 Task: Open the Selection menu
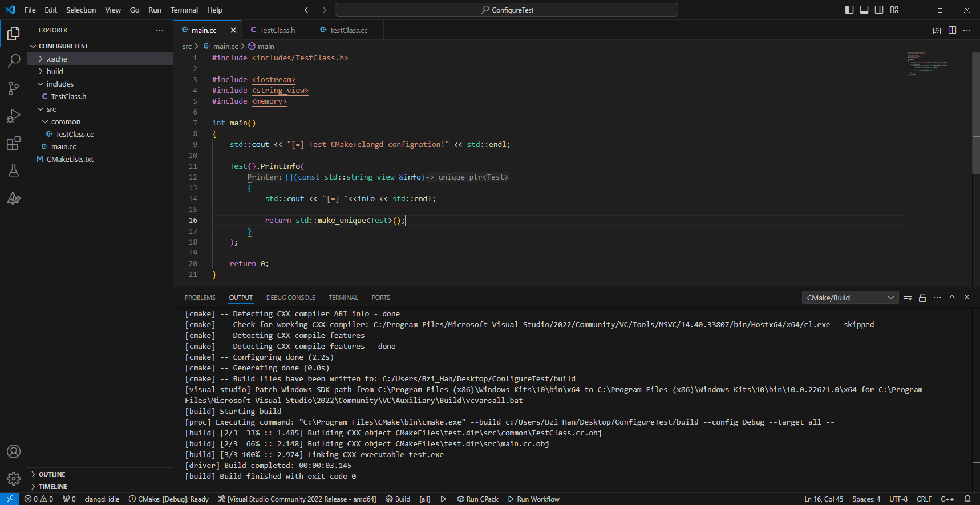click(81, 10)
